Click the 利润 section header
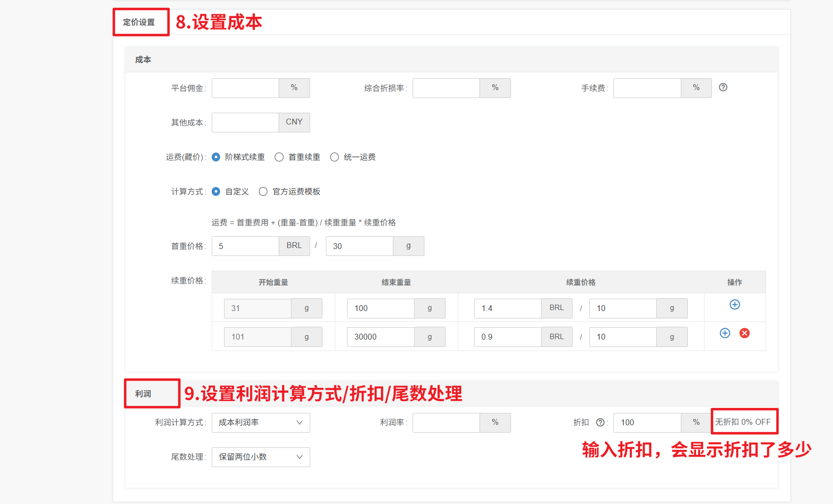 [x=143, y=394]
